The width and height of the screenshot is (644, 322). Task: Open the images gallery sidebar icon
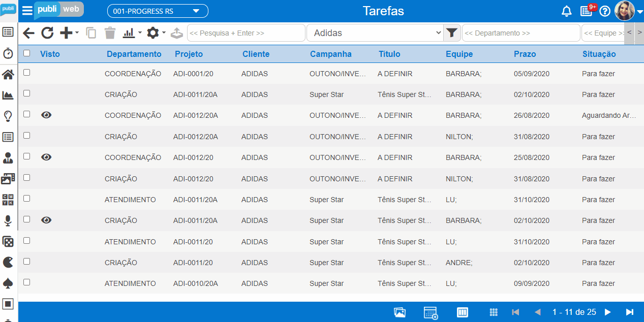point(8,178)
